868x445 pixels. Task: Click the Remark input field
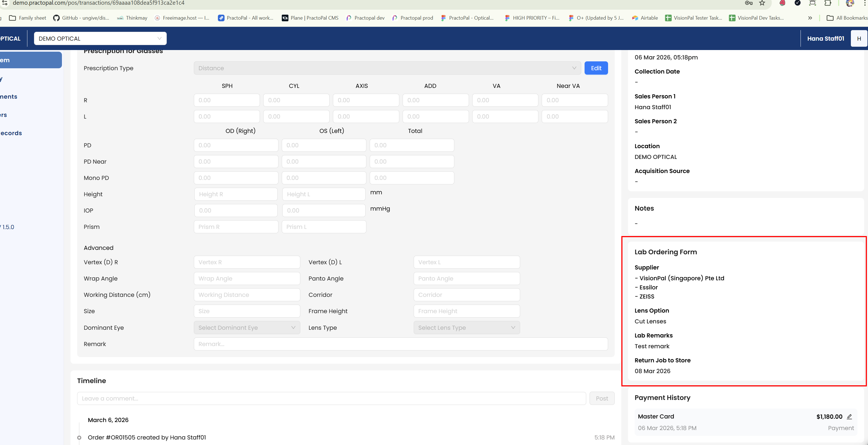pos(400,344)
